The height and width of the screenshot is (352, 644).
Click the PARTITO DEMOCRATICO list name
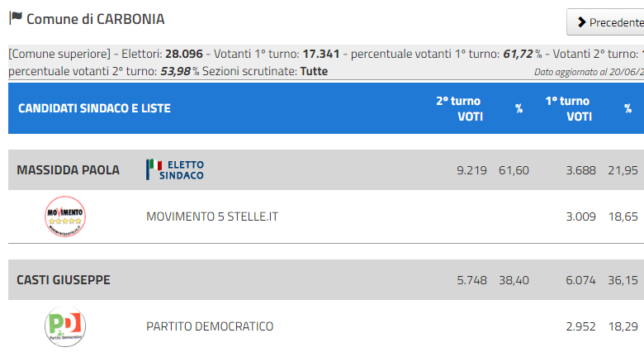[210, 326]
